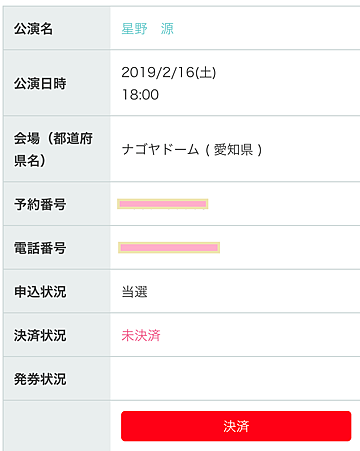Click the 申込状況 row label
360x451 pixels.
point(40,292)
